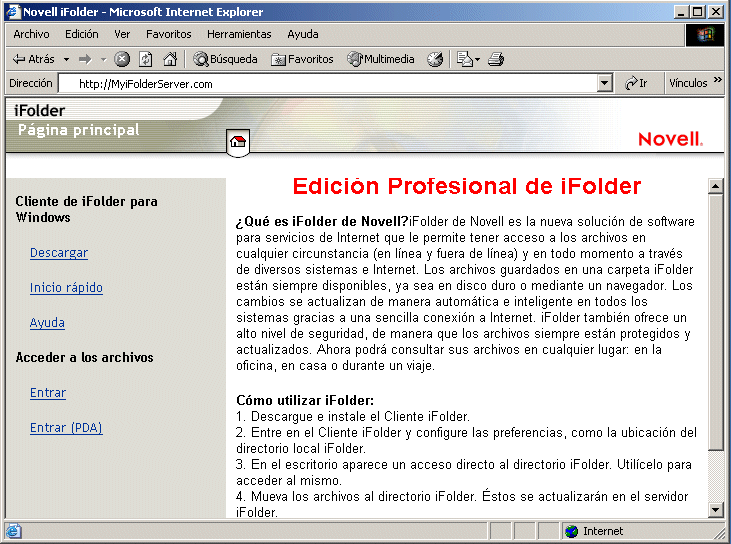Open the Búsqueda search pane

[x=225, y=59]
